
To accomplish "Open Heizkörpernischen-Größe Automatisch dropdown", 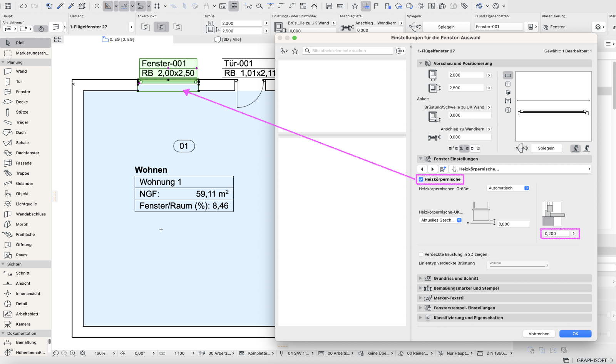I will click(508, 188).
